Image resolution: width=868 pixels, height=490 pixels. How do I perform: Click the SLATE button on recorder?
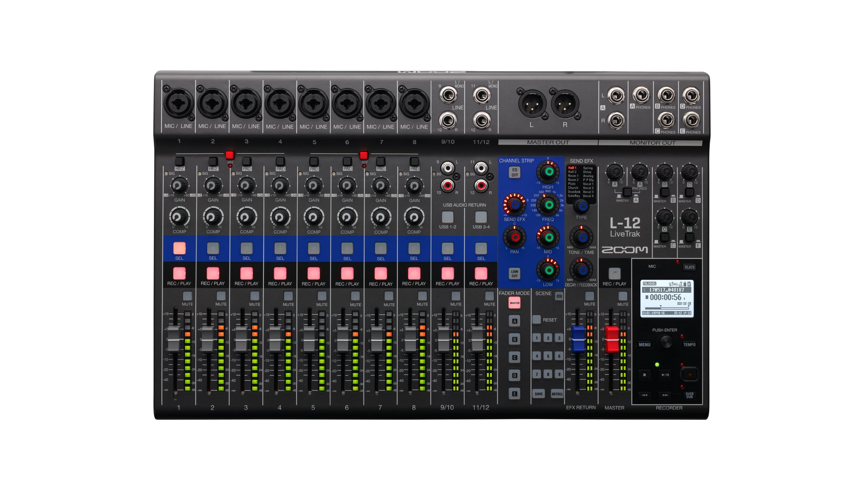690,267
